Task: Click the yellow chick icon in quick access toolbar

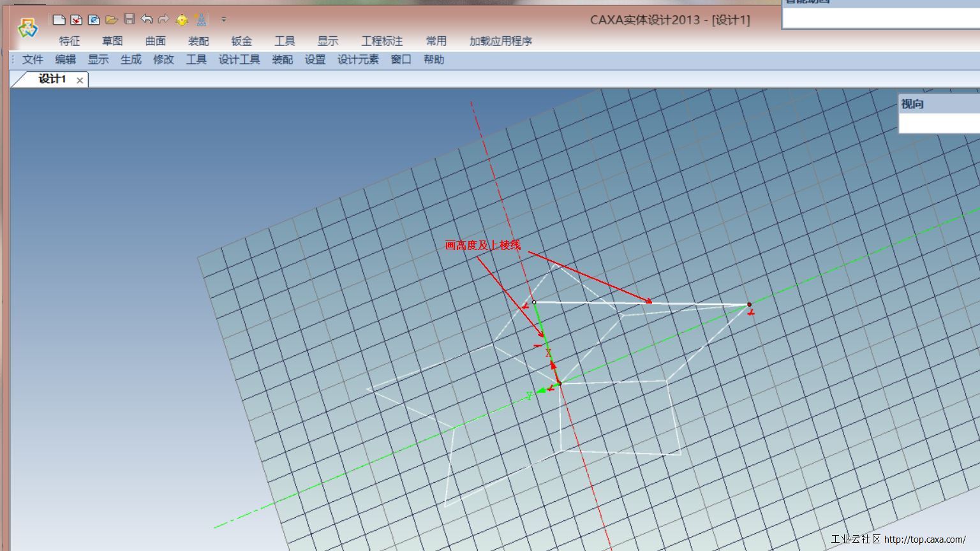Action: point(182,20)
